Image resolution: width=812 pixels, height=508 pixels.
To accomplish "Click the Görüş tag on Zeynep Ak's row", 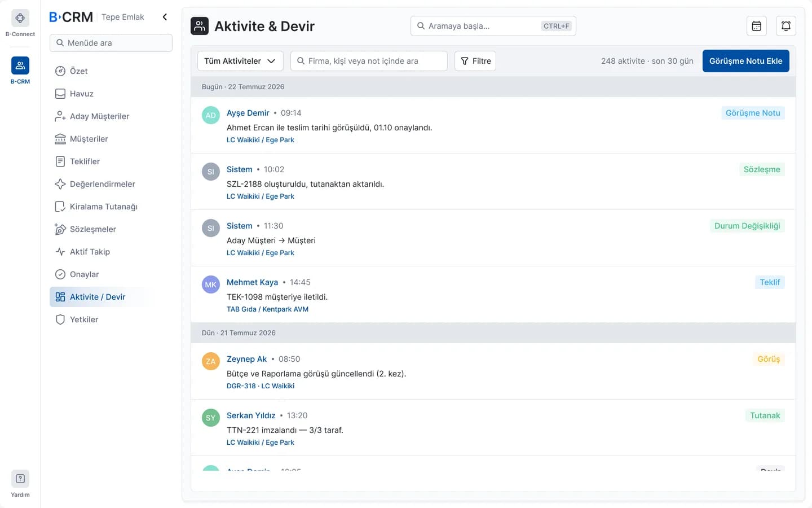I will (769, 359).
